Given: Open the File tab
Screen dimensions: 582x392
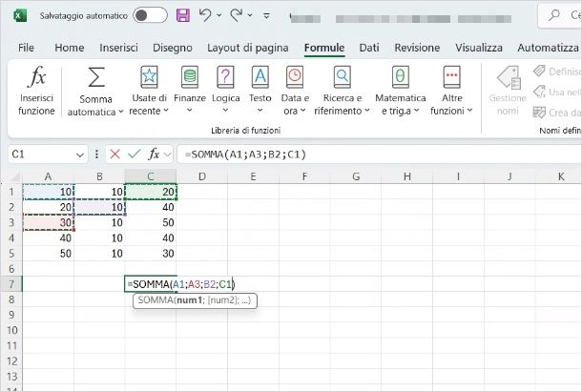Looking at the screenshot, I should tap(26, 48).
